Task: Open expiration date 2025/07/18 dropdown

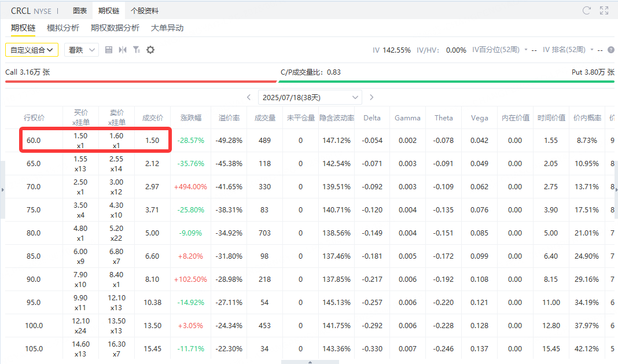Action: (x=310, y=97)
